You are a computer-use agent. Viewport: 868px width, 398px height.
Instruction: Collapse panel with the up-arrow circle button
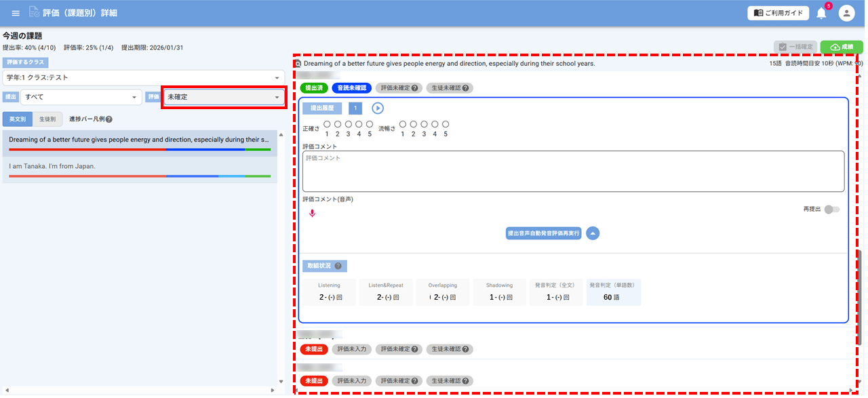pyautogui.click(x=593, y=233)
